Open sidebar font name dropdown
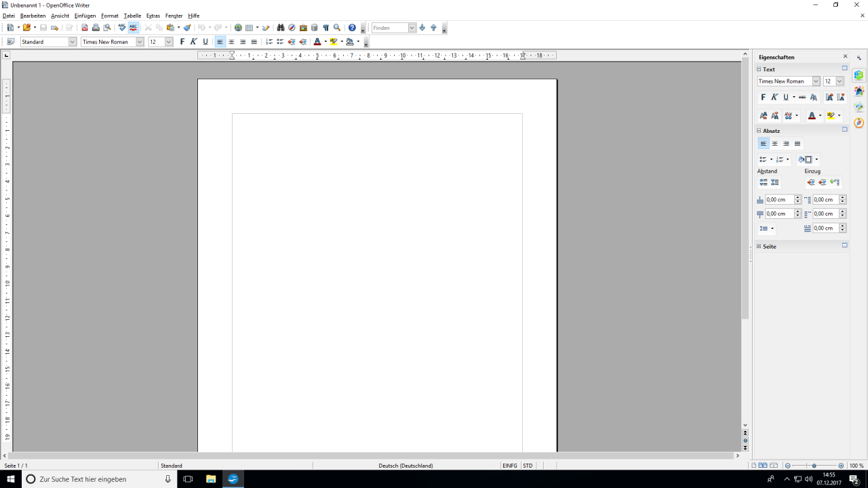This screenshot has width=868, height=488. [x=816, y=81]
